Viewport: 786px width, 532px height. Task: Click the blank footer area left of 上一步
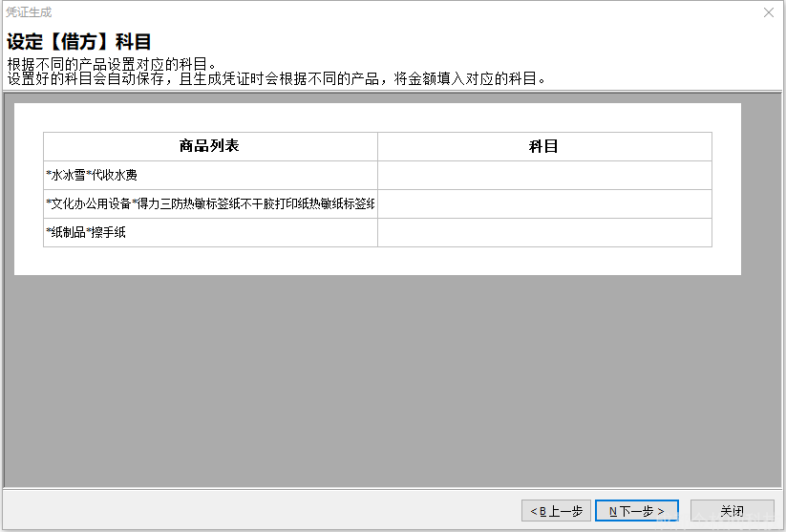tap(258, 511)
